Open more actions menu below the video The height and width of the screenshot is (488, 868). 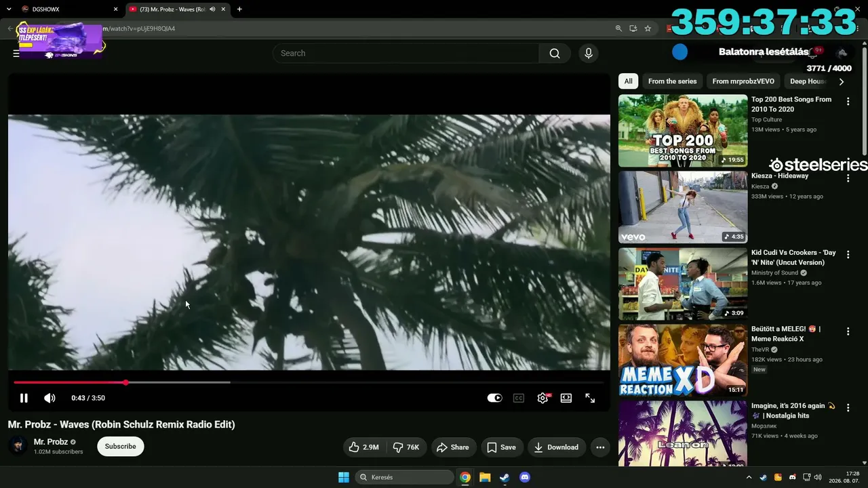point(600,447)
